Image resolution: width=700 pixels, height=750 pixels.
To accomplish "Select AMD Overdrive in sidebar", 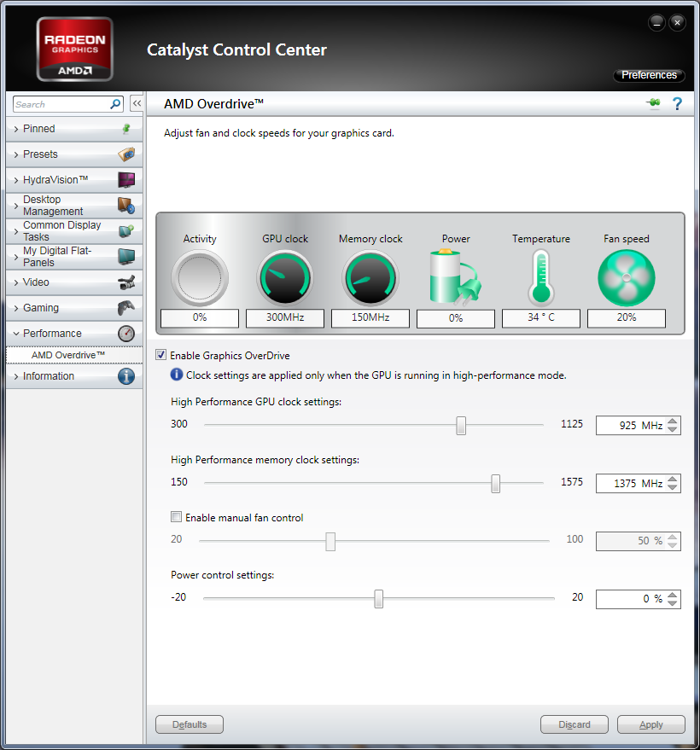I will [x=74, y=355].
